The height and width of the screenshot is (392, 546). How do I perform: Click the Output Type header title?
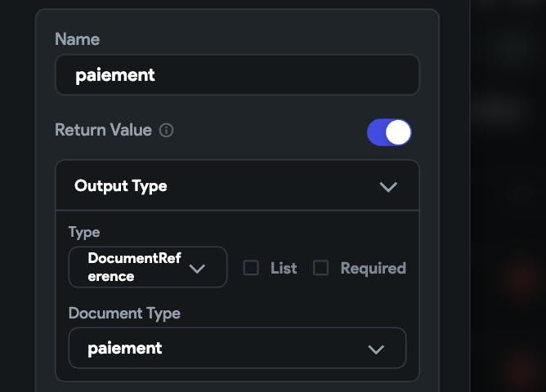click(121, 186)
